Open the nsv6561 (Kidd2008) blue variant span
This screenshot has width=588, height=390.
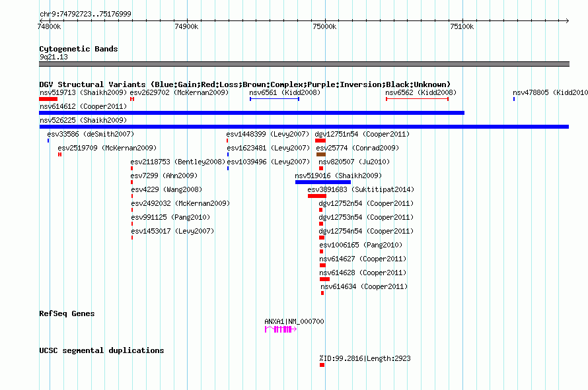point(274,99)
